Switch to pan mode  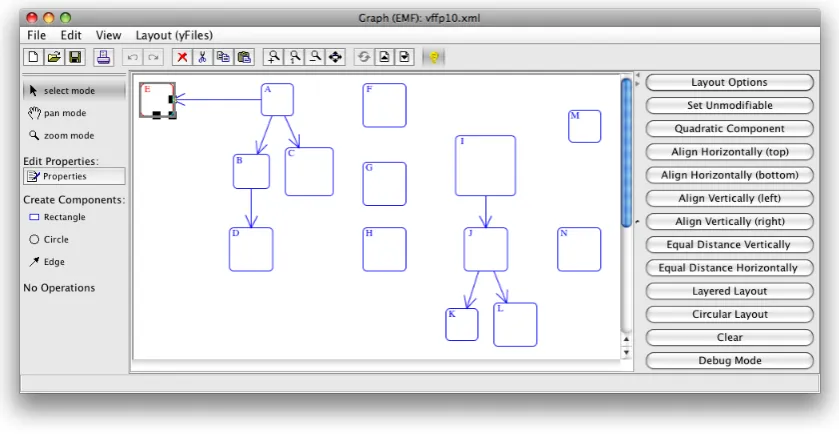tap(74, 113)
